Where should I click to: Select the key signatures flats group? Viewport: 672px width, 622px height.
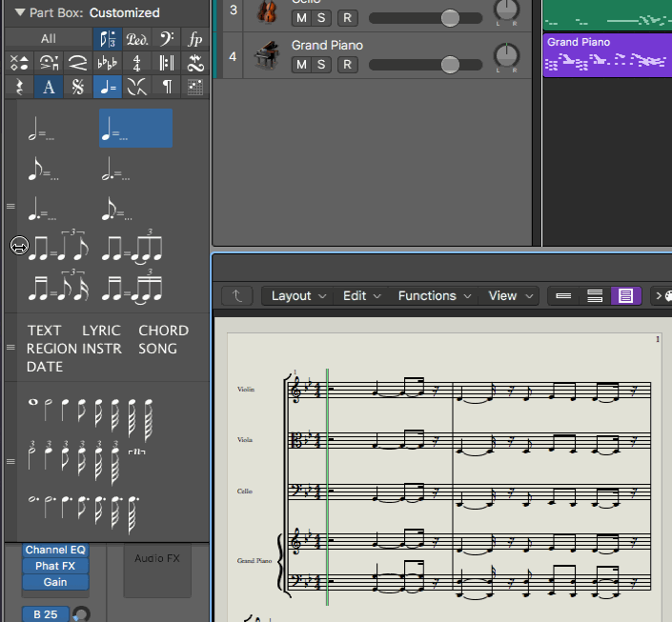[108, 63]
